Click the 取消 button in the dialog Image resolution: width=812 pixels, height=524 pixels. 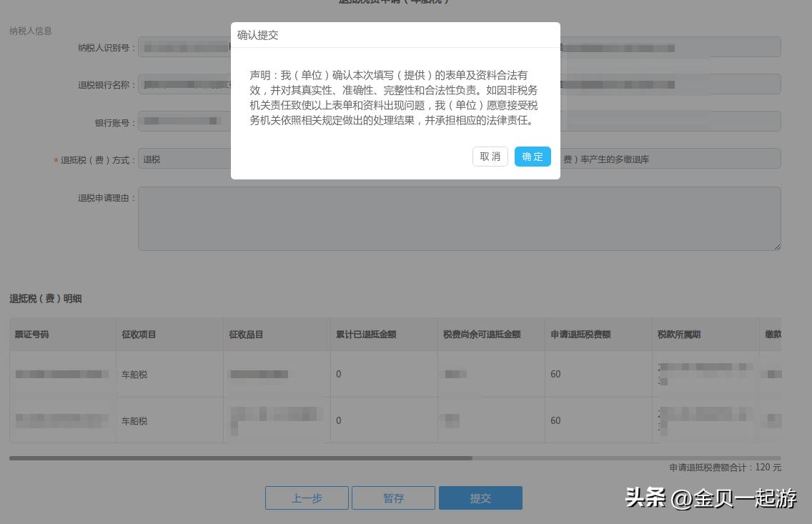490,157
